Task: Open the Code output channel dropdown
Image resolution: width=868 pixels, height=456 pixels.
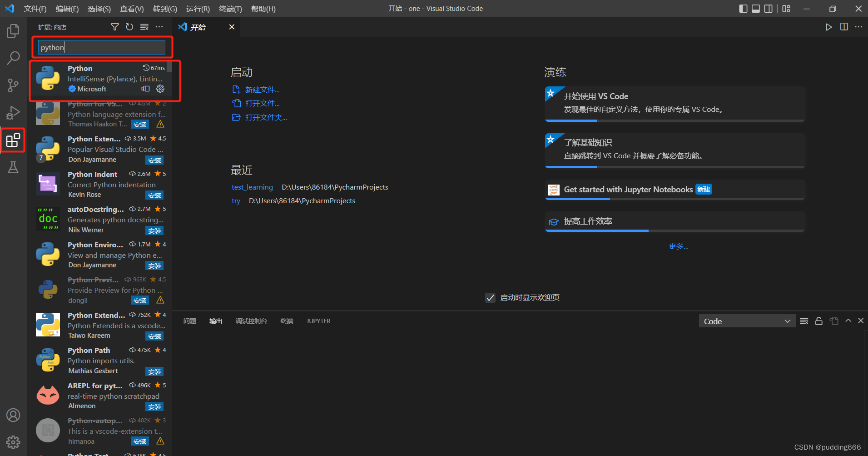Action: (x=747, y=321)
